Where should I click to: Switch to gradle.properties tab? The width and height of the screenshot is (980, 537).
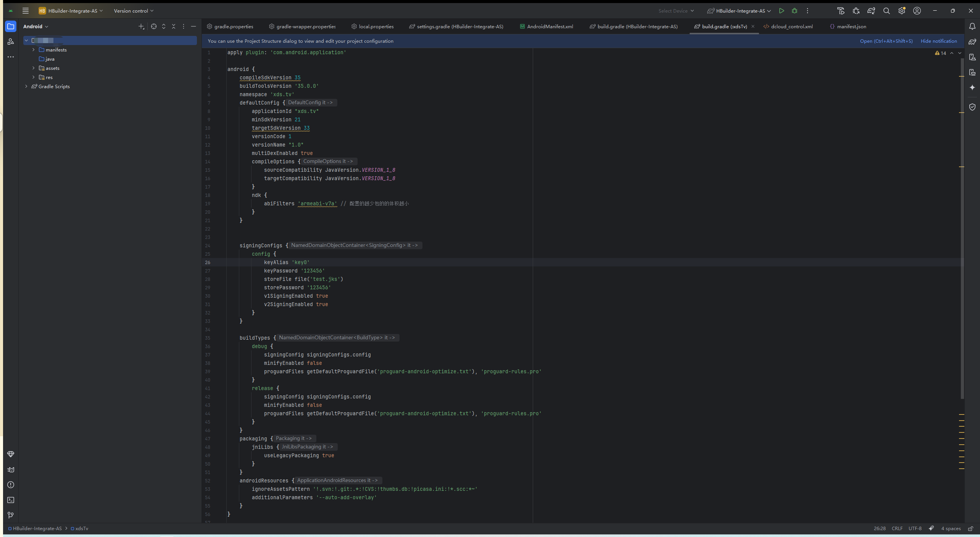click(234, 26)
